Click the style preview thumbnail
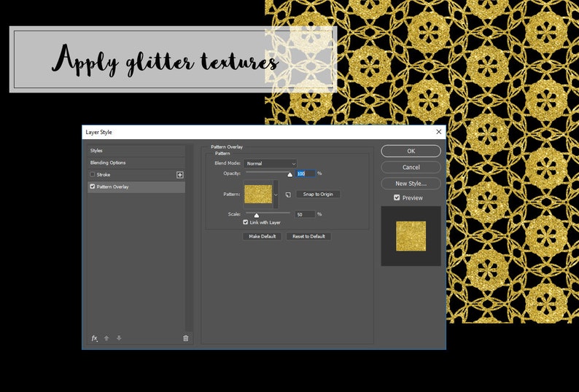The width and height of the screenshot is (579, 392). coord(411,236)
